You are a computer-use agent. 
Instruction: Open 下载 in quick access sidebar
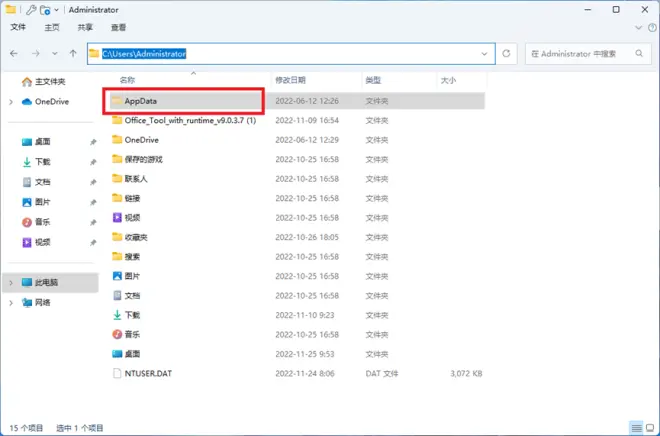pos(37,162)
